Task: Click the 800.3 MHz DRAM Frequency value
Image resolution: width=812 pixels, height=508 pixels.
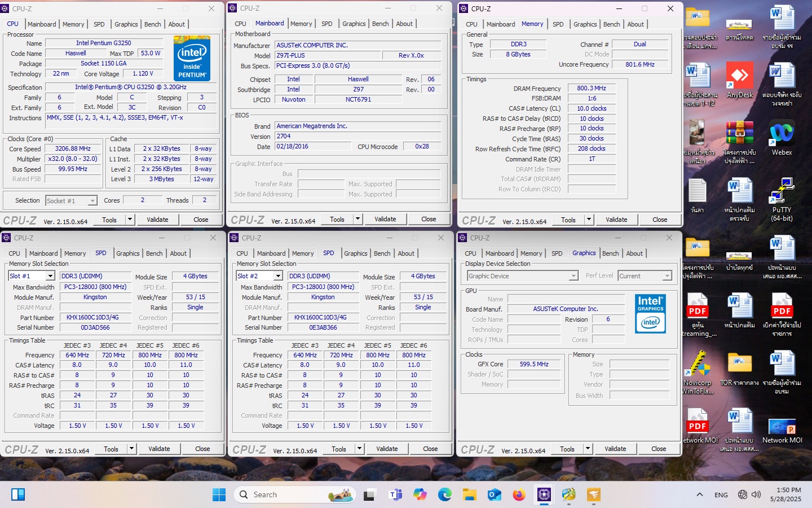Action: click(x=592, y=89)
